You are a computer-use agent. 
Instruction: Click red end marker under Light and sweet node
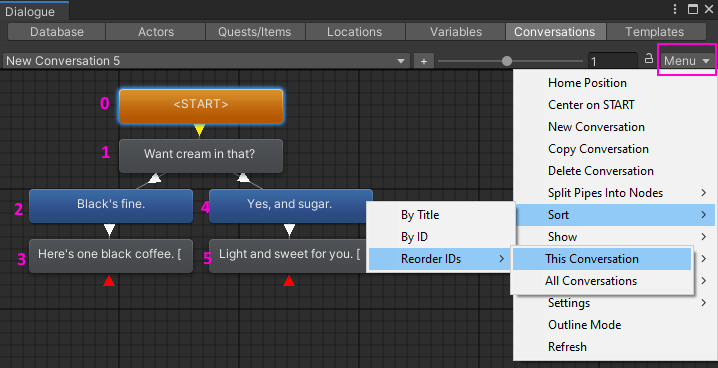coord(288,281)
